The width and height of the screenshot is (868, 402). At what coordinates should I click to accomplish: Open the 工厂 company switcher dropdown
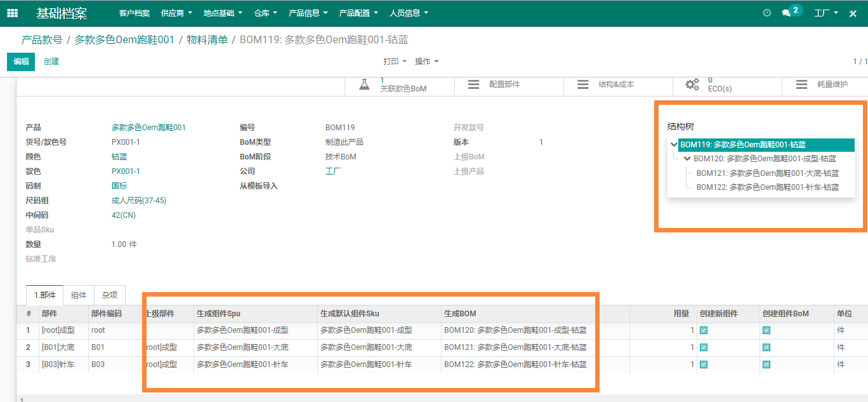pos(826,13)
